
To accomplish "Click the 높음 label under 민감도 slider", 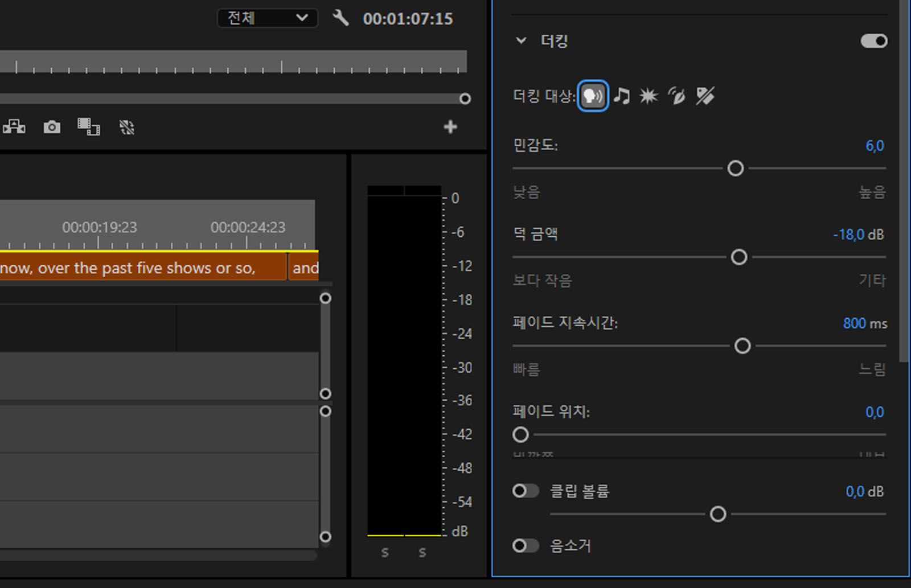I will point(872,192).
